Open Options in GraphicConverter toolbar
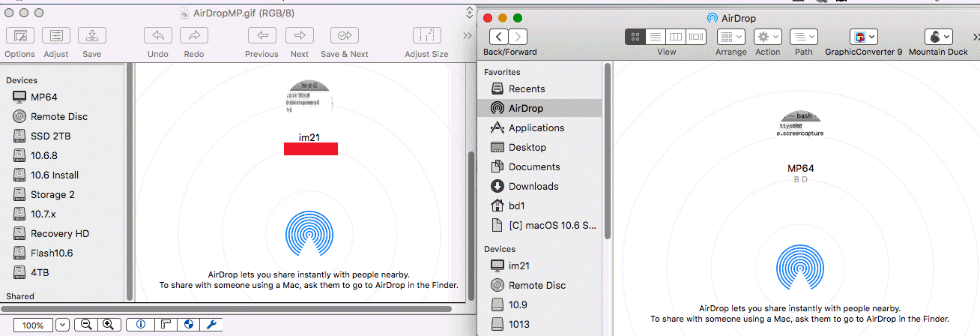 click(19, 35)
